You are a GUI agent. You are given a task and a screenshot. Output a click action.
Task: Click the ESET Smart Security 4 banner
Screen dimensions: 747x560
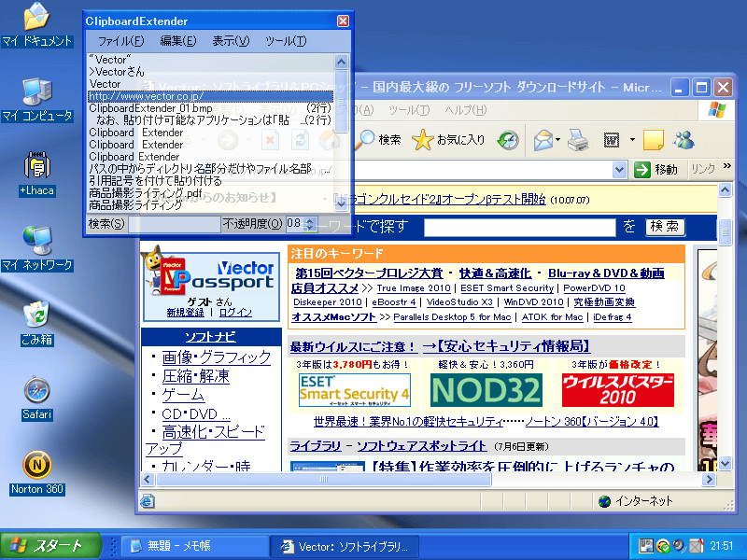pos(355,390)
